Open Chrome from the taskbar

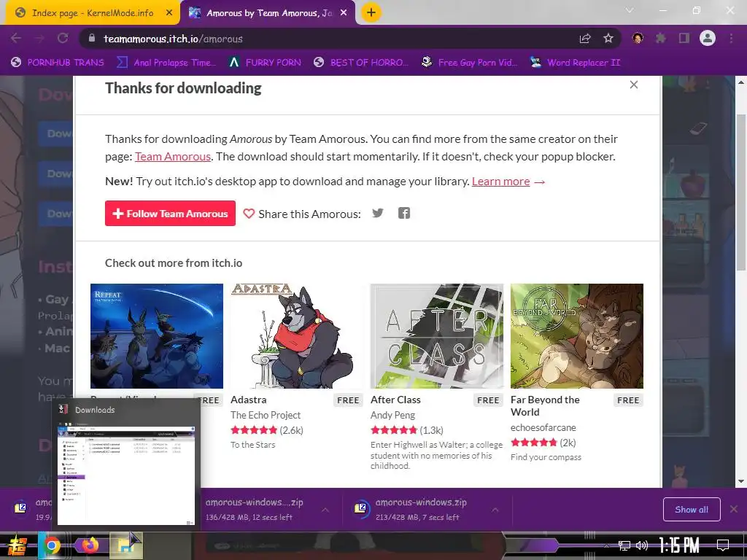52,545
